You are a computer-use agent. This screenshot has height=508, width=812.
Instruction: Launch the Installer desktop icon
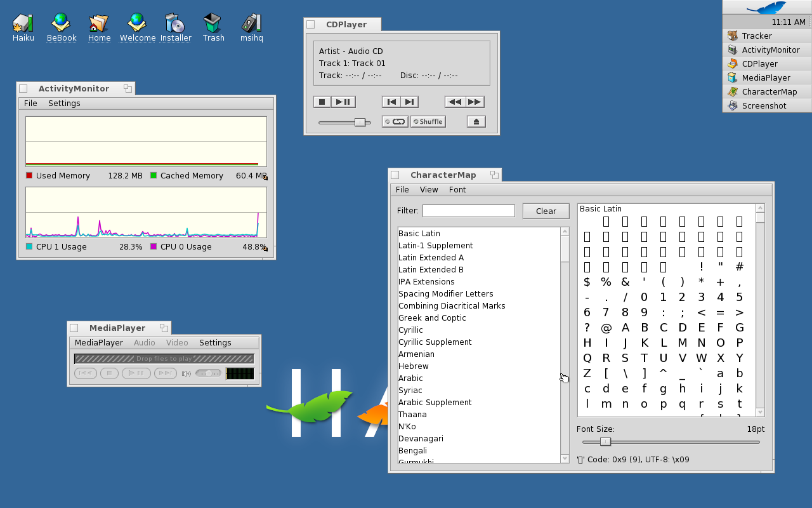(x=175, y=27)
